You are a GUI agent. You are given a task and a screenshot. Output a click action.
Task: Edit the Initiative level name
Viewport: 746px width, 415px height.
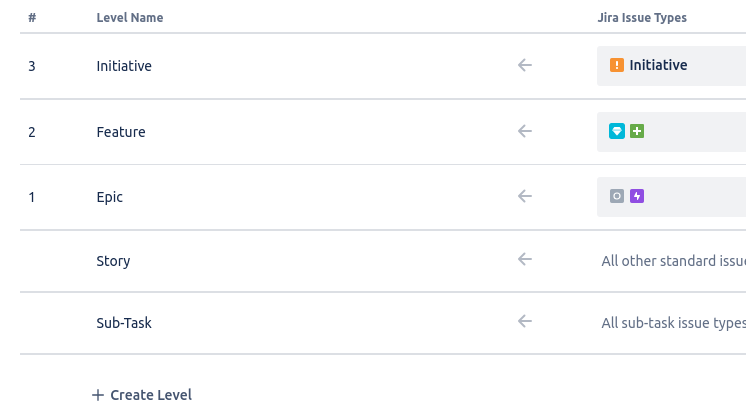(124, 66)
